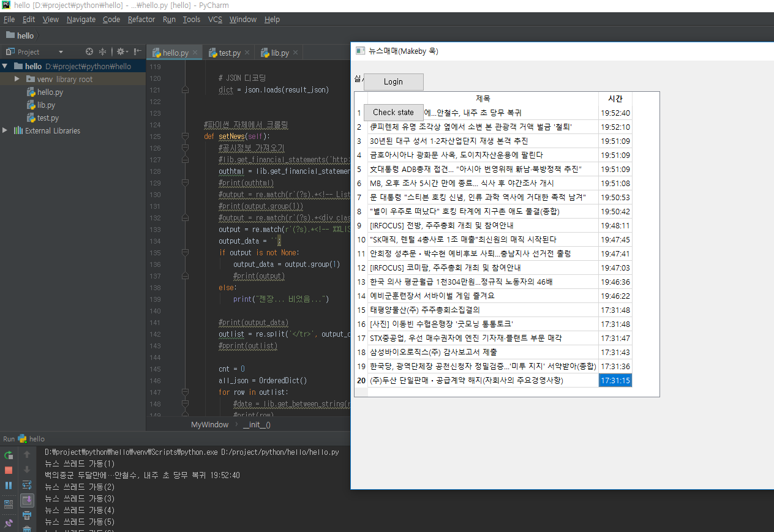
Task: Print the Run console output
Action: point(27,515)
